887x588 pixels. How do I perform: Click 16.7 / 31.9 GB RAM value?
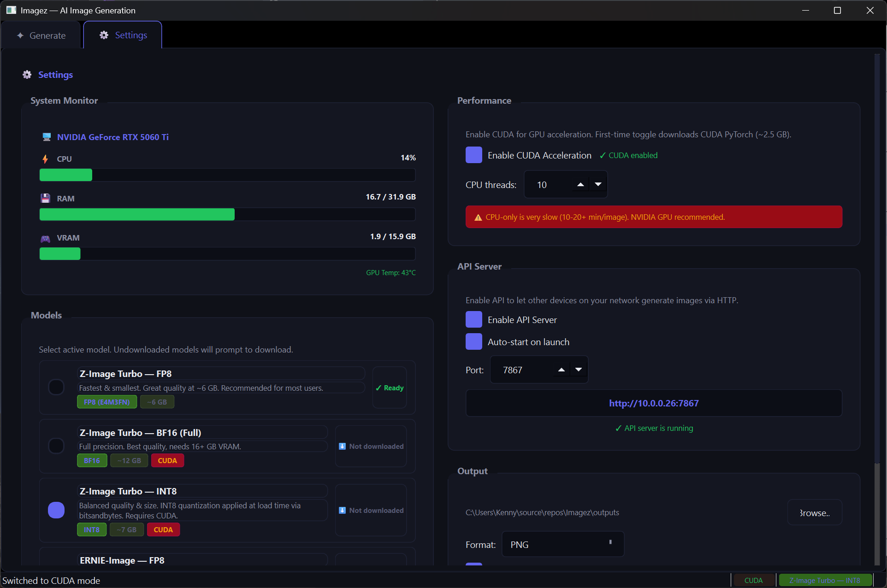point(391,197)
